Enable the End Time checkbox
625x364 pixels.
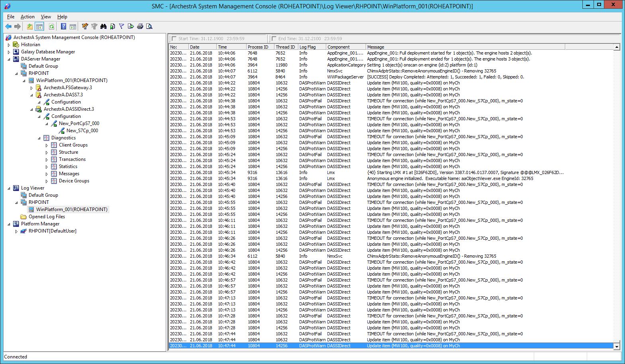coord(274,39)
